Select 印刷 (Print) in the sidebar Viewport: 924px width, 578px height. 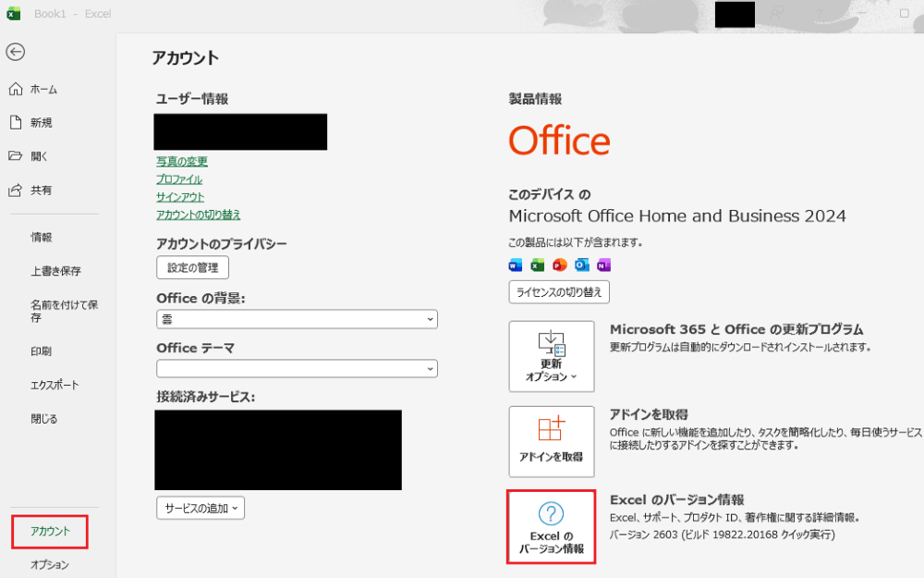(x=41, y=351)
